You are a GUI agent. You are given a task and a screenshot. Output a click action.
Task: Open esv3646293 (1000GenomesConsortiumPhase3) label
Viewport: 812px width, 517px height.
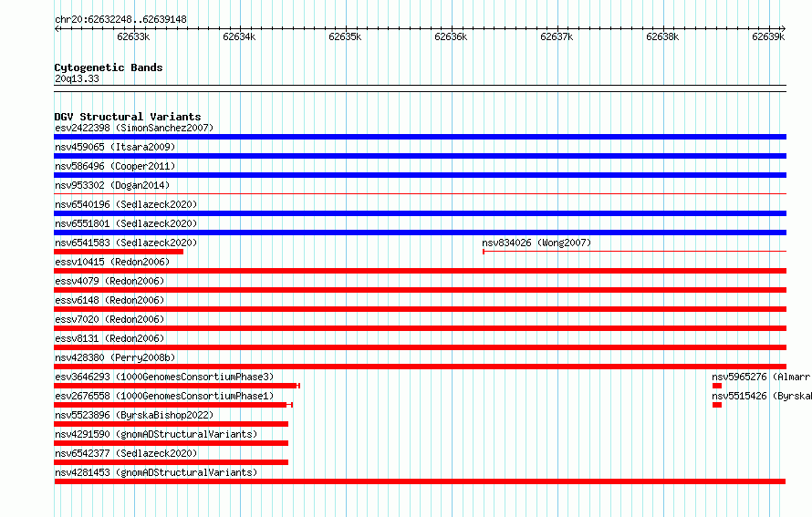click(164, 377)
